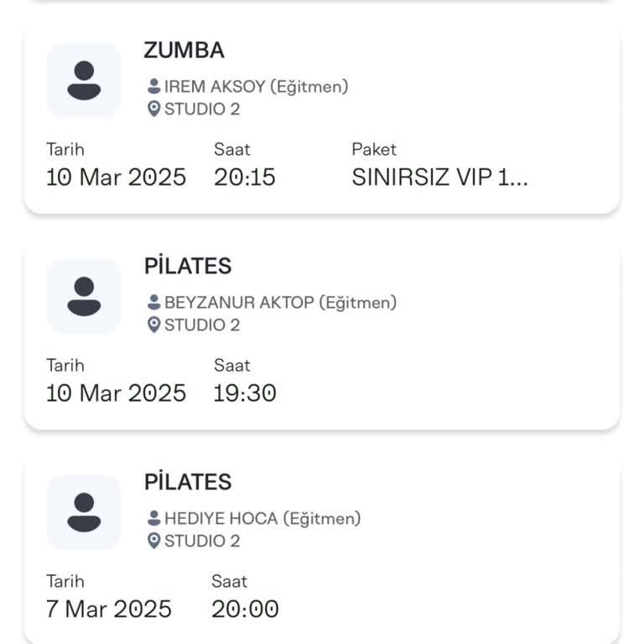Tap the Zumba class avatar icon

point(84,80)
